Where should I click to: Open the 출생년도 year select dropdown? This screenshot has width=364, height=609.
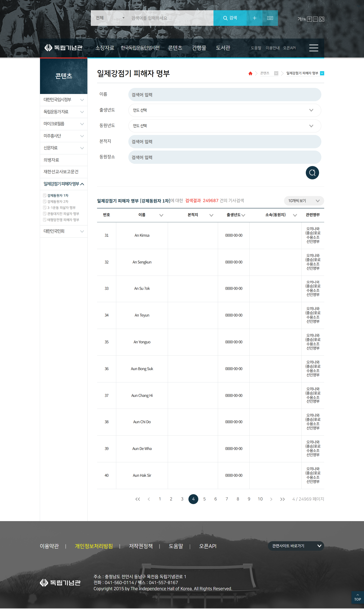click(x=224, y=110)
